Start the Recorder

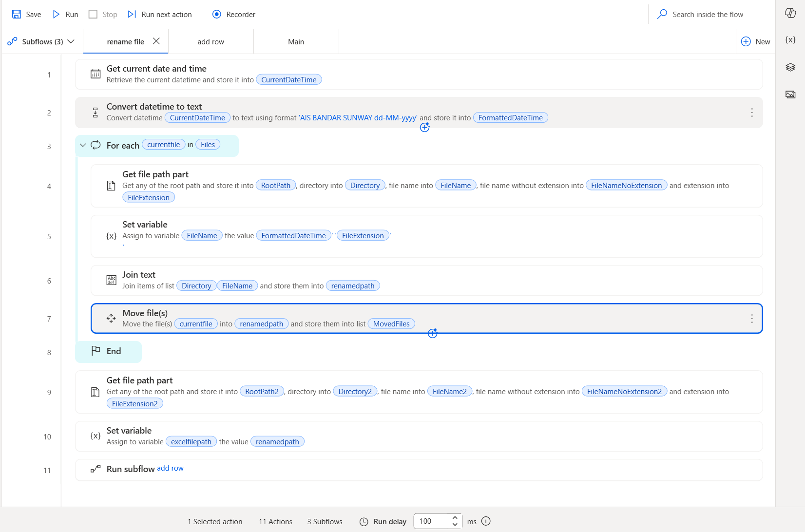(234, 14)
